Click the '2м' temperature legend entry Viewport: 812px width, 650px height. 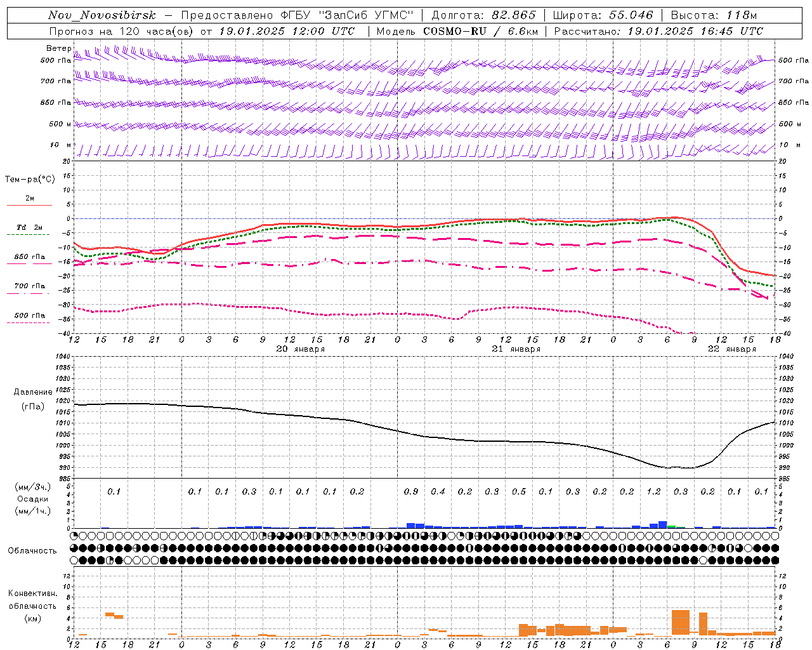pyautogui.click(x=30, y=199)
